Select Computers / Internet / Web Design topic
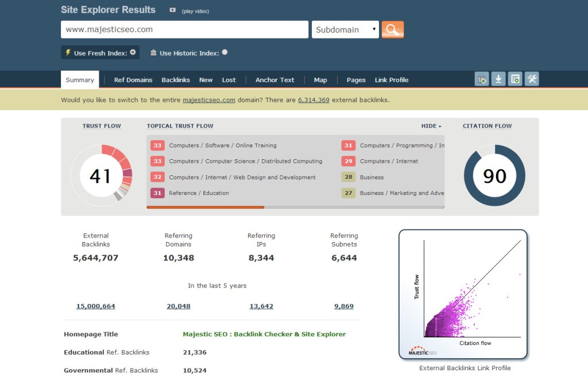Viewport: 588px width, 384px height. [242, 177]
